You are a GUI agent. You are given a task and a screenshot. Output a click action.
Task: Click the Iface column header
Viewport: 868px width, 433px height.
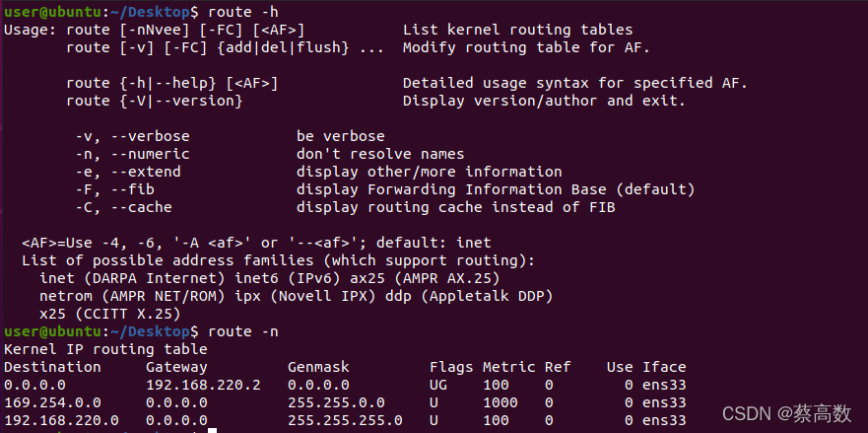tap(664, 367)
